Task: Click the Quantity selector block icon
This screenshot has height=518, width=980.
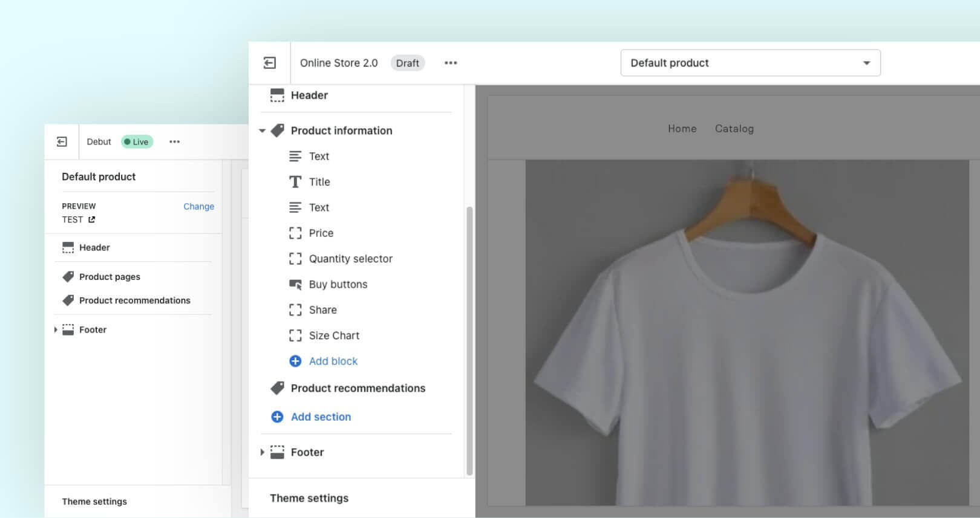Action: 295,259
